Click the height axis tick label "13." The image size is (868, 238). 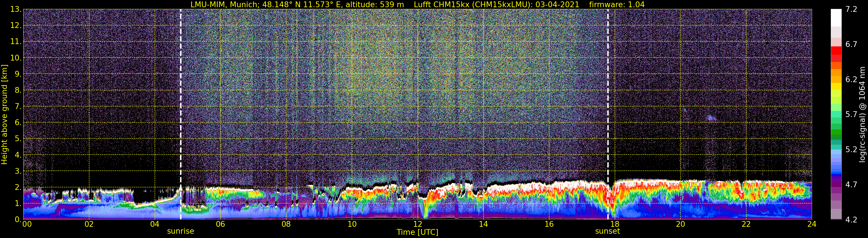(x=16, y=9)
